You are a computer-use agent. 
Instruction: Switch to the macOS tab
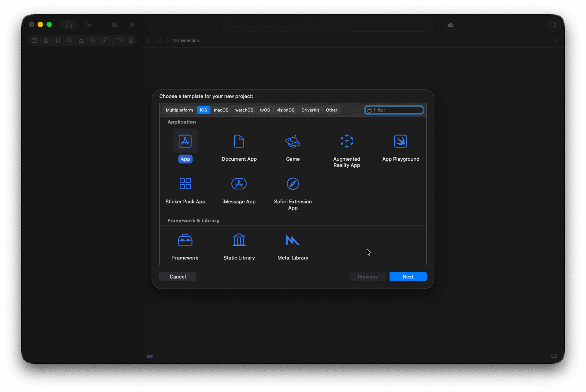pyautogui.click(x=221, y=110)
